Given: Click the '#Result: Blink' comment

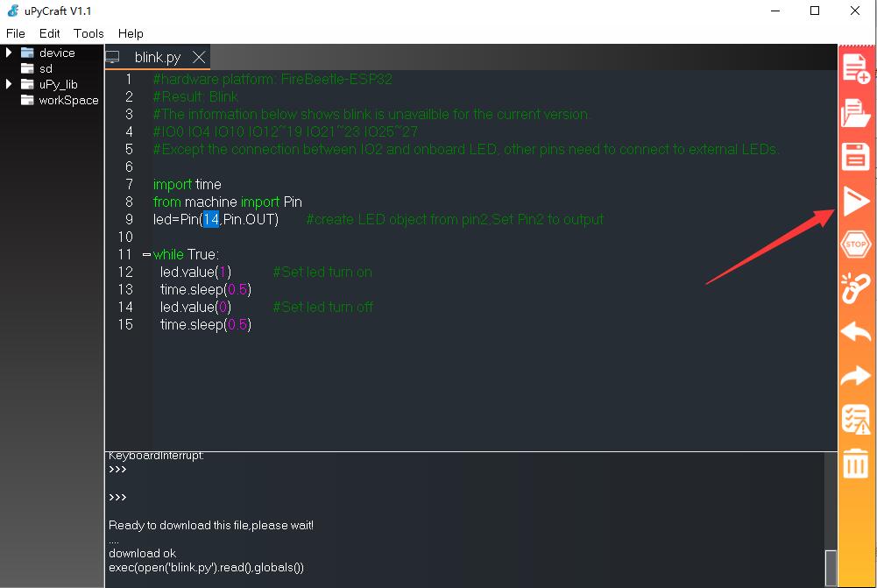Looking at the screenshot, I should click(x=195, y=96).
